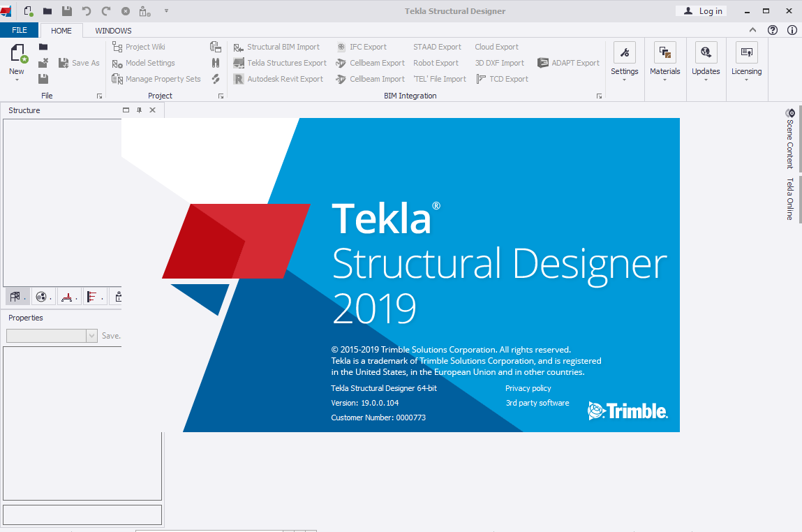Image resolution: width=802 pixels, height=532 pixels.
Task: Open the Materials dropdown in the ribbon
Action: pyautogui.click(x=665, y=62)
